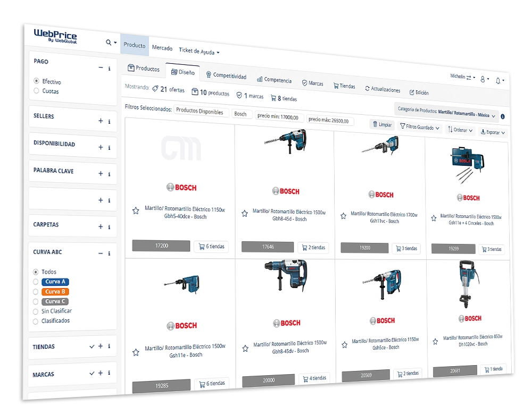Open 6 tiendas for Gbh5-40dce

tap(211, 247)
